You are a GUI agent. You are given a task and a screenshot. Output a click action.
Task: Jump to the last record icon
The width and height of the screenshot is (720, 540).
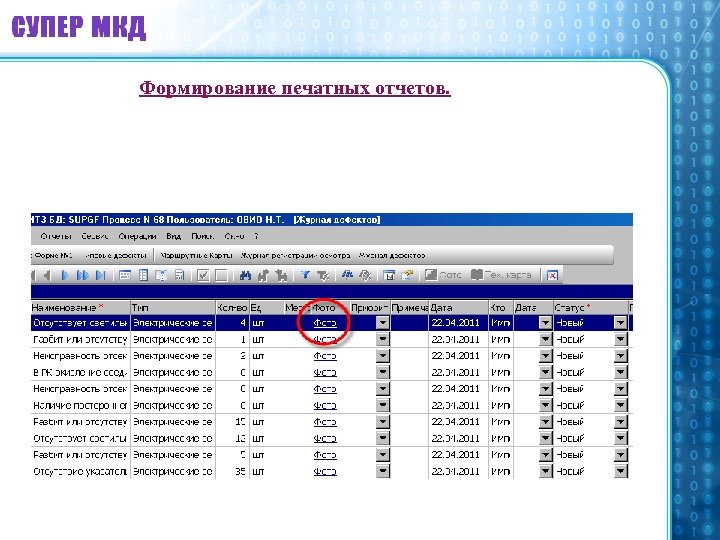click(x=101, y=276)
